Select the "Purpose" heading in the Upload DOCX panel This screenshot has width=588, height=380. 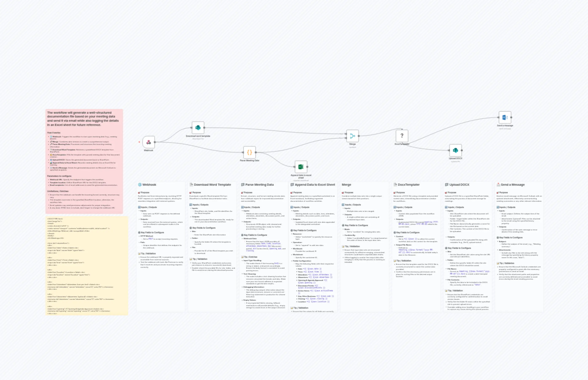point(452,192)
